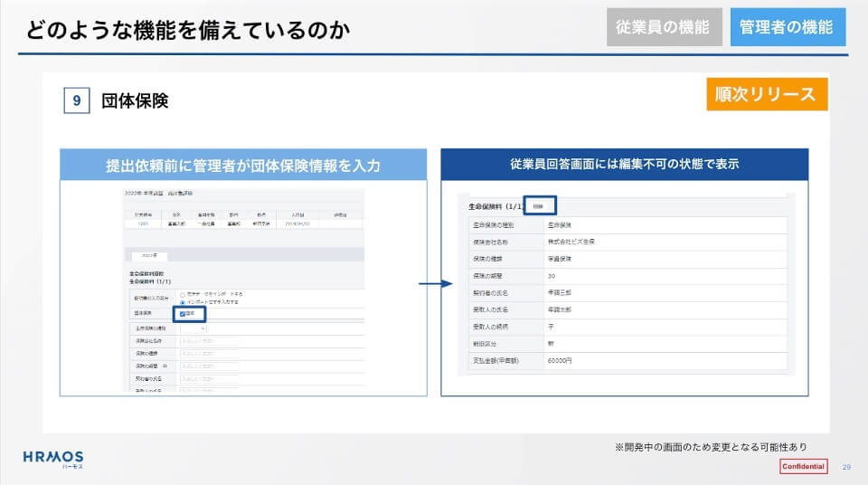Click the 管理者の機能 blue button
The width and height of the screenshot is (868, 485).
[x=785, y=27]
